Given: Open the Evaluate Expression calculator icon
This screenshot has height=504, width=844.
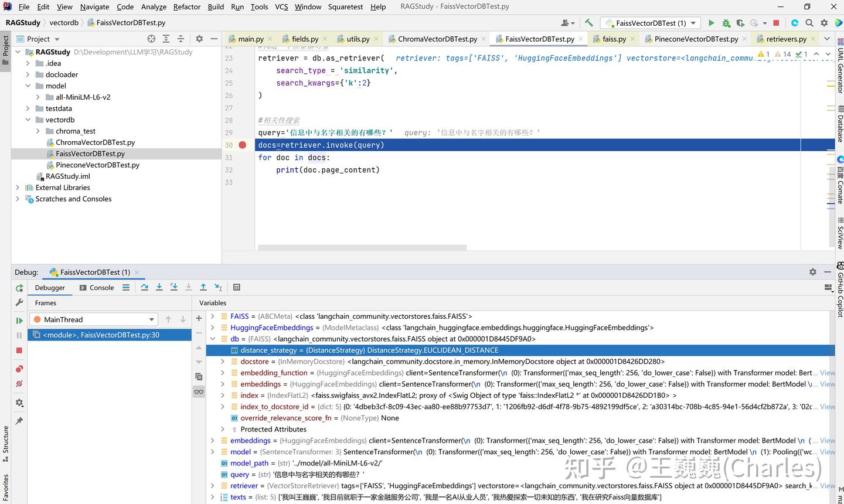Looking at the screenshot, I should click(237, 287).
